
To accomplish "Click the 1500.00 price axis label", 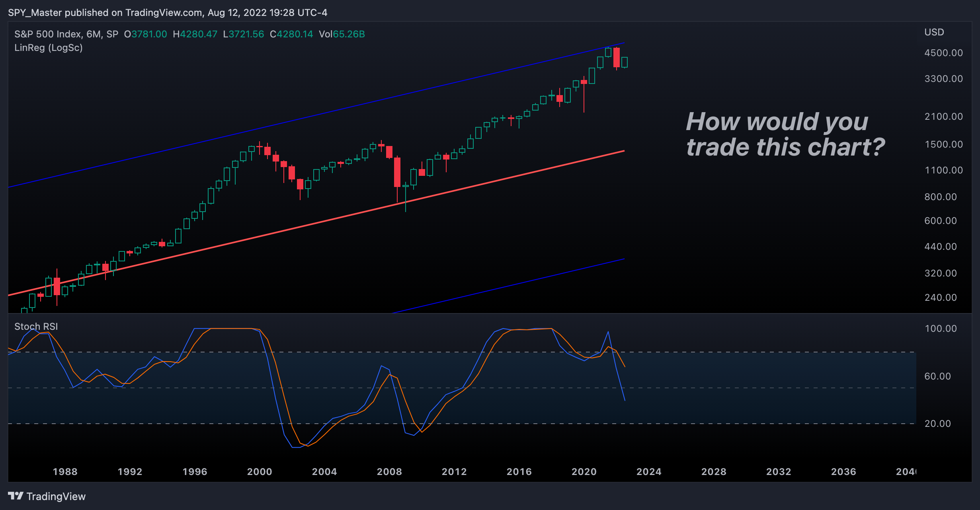I will pos(944,144).
